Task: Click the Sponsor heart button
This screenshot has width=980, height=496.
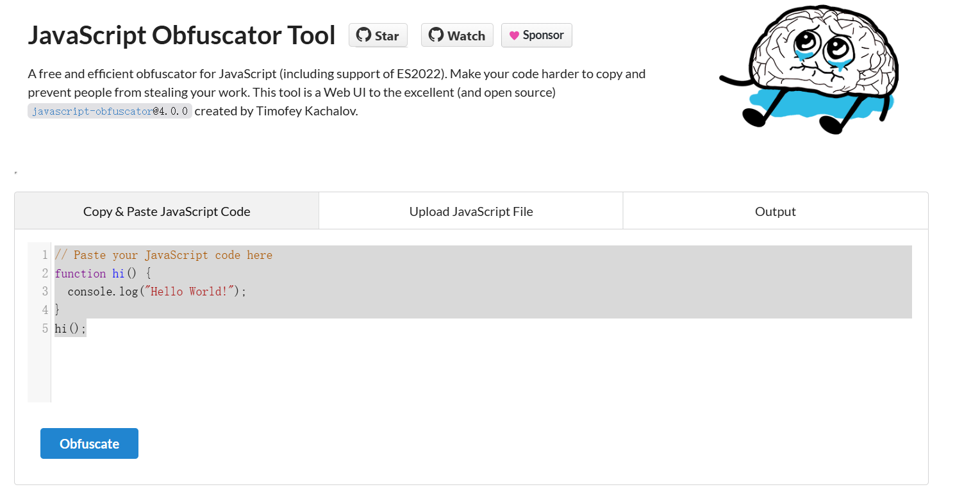Action: (536, 35)
